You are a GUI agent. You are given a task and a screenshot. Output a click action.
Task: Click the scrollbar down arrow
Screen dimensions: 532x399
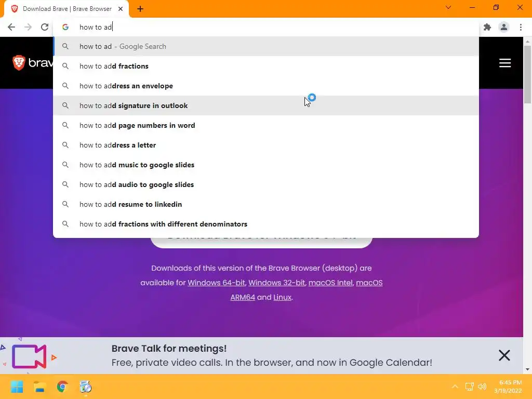point(527,369)
